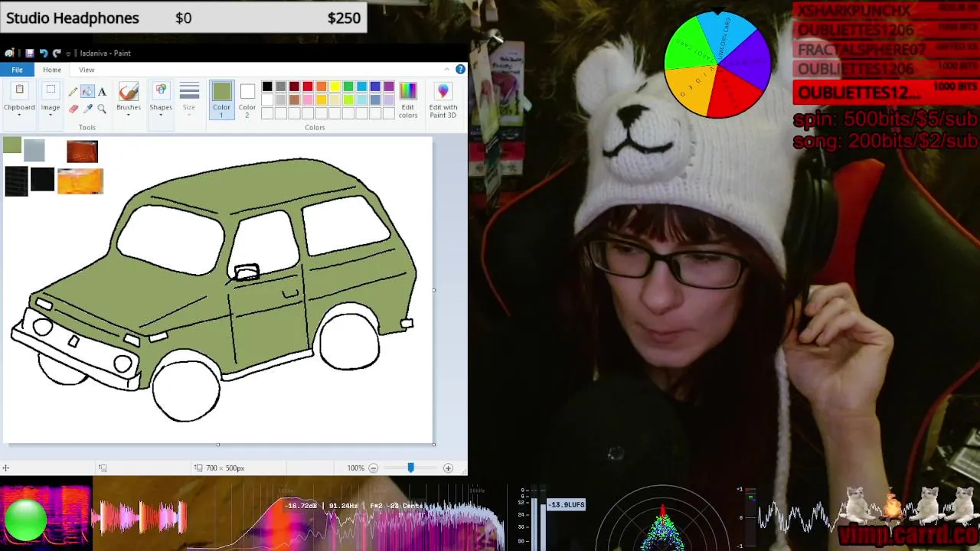Click the cursor position icon in status bar
Screen dimensions: 980x551
[5, 468]
